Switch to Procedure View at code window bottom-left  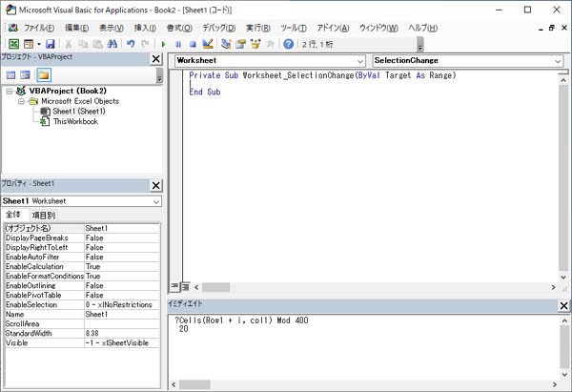pyautogui.click(x=174, y=286)
